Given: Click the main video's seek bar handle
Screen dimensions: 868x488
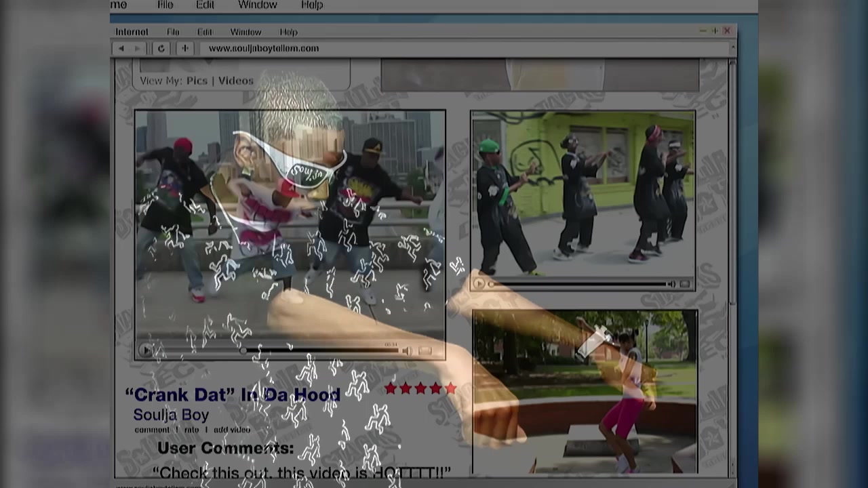Looking at the screenshot, I should point(243,350).
